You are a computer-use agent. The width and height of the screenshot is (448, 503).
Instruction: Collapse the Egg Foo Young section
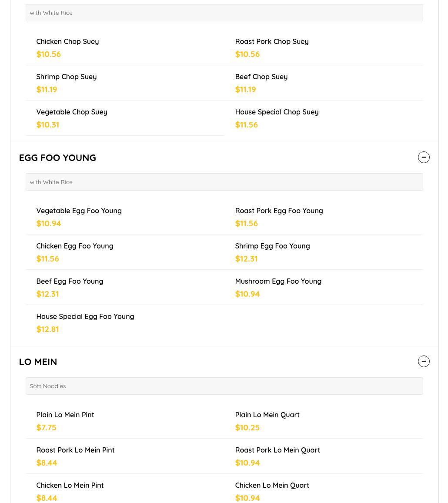click(424, 158)
